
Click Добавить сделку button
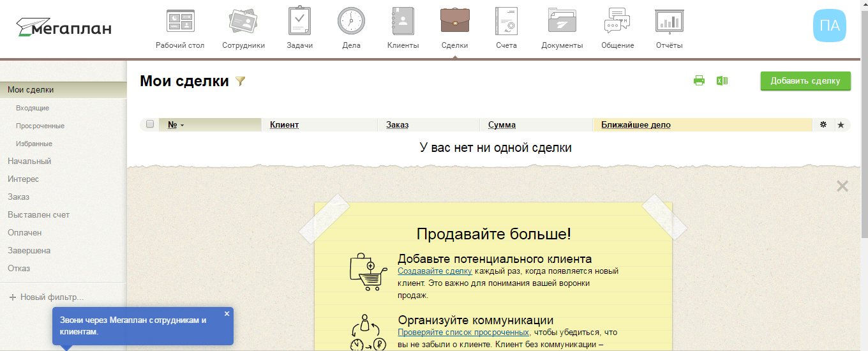point(805,81)
